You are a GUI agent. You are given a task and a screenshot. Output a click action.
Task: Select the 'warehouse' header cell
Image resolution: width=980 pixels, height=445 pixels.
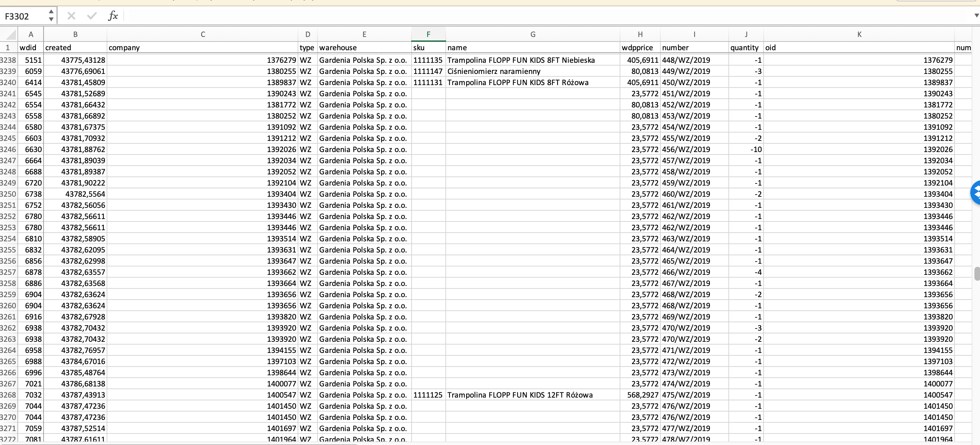(x=364, y=47)
